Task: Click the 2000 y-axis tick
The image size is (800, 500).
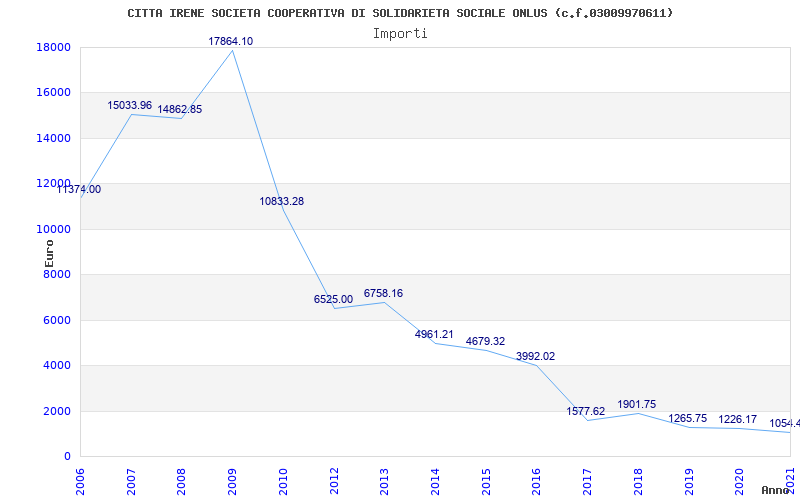Action: [x=57, y=411]
